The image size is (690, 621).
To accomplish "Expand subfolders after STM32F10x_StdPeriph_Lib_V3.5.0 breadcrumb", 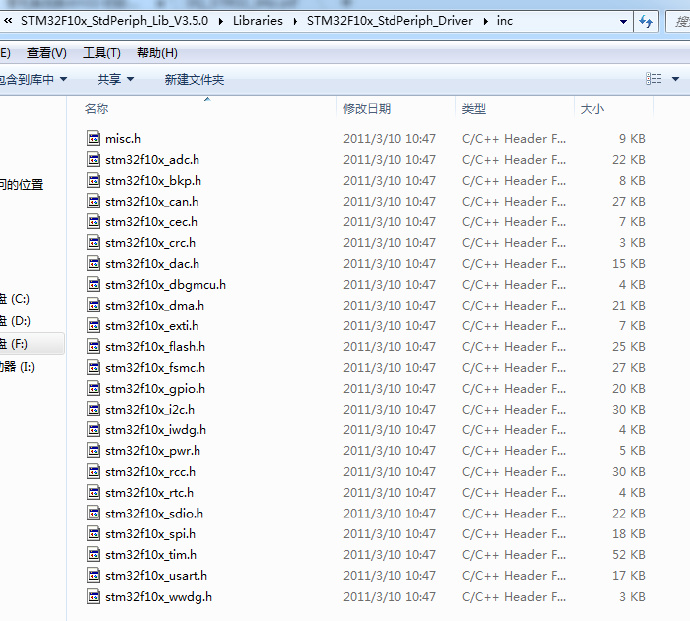I will (x=220, y=21).
